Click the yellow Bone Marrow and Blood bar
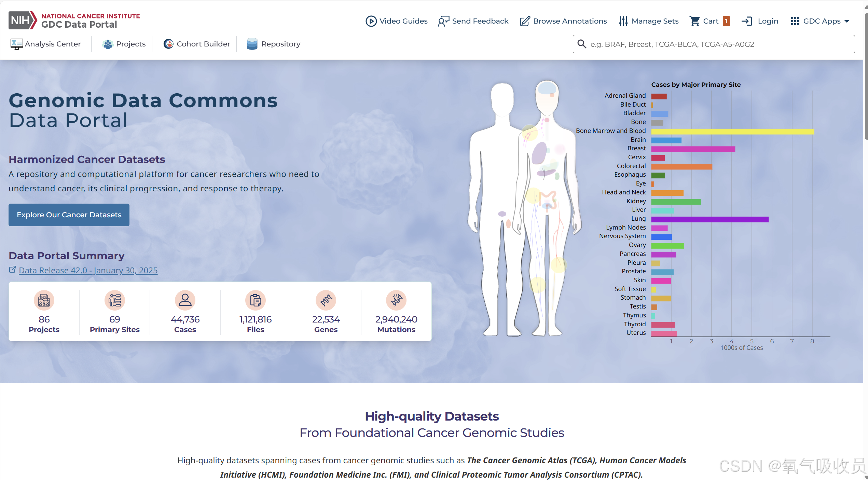The image size is (868, 480). point(732,132)
